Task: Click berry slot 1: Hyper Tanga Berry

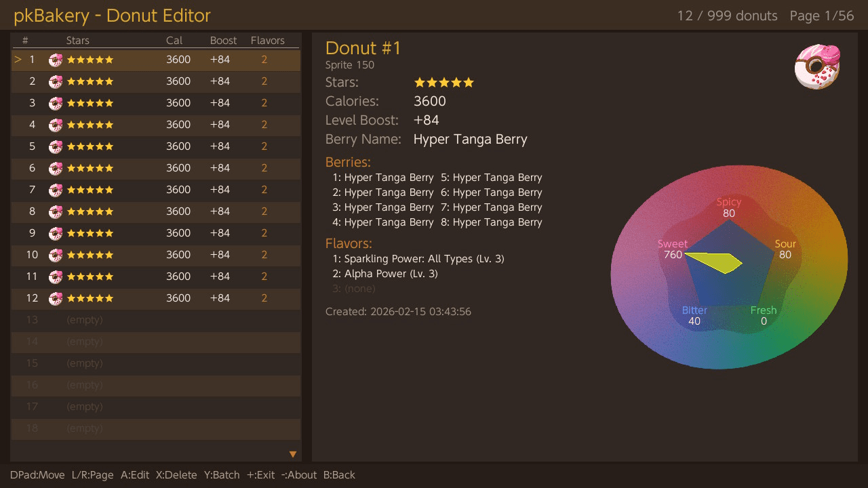Action: pos(383,178)
